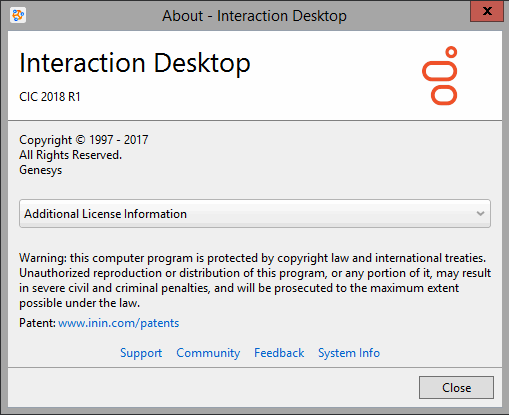Open the Feedback link
Viewport: 509px width, 415px height.
[x=279, y=353]
